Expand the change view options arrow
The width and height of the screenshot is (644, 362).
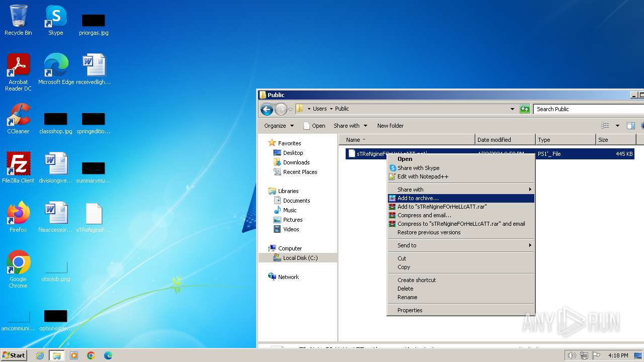point(617,126)
